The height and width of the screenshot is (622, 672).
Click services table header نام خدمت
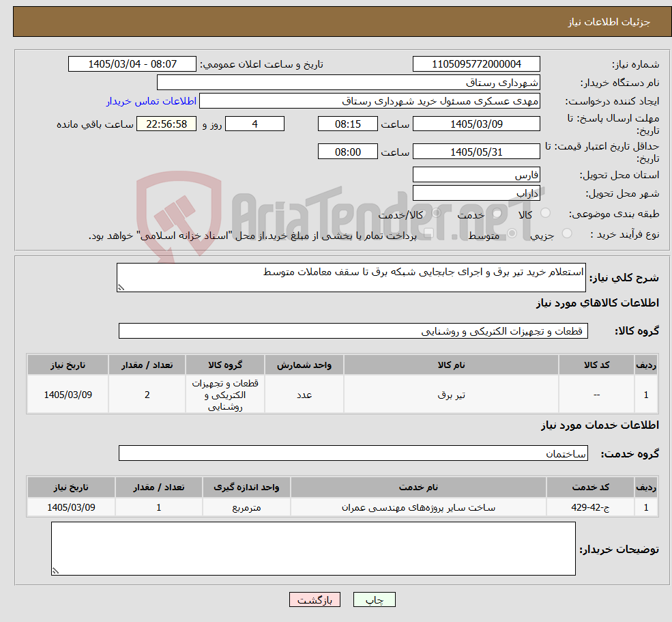418,487
